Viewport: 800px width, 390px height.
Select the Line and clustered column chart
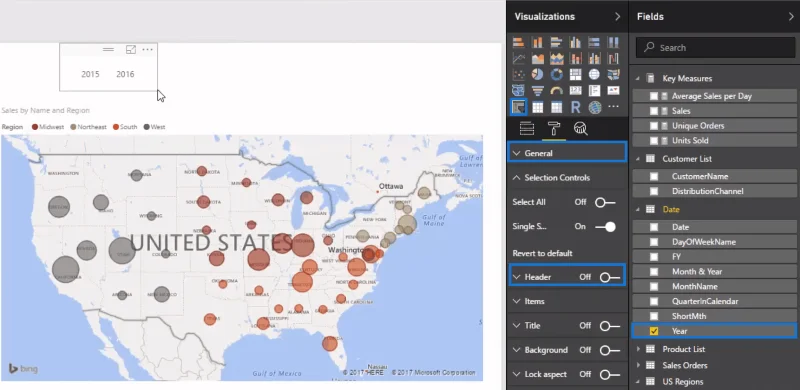point(594,59)
